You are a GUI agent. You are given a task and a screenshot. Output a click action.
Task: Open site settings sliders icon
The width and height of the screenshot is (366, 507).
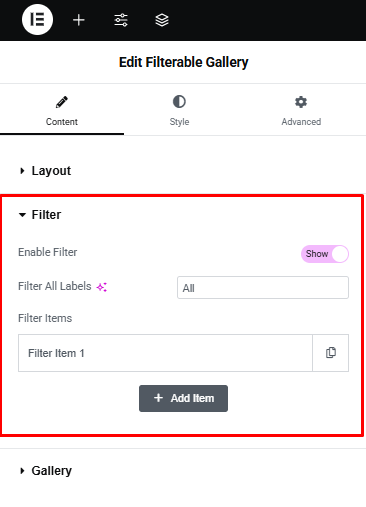(121, 20)
